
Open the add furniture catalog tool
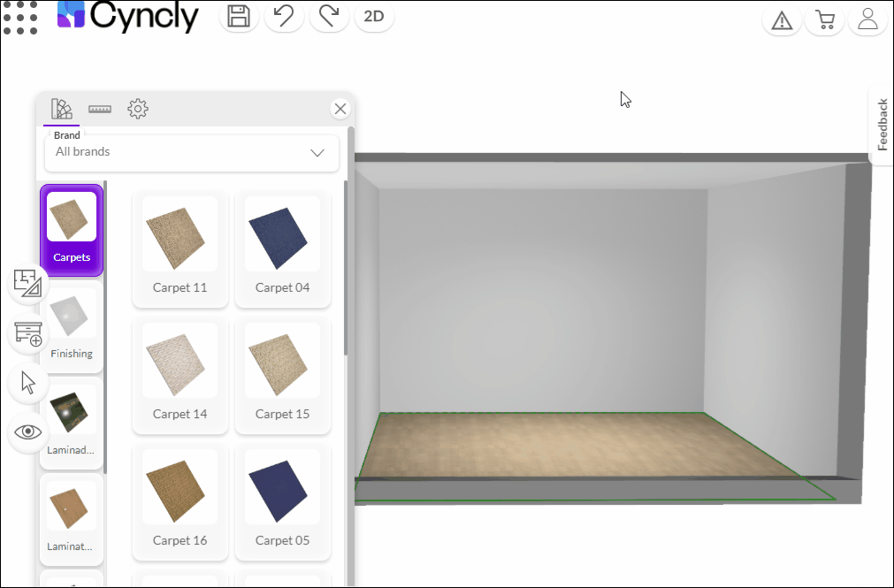[x=28, y=333]
